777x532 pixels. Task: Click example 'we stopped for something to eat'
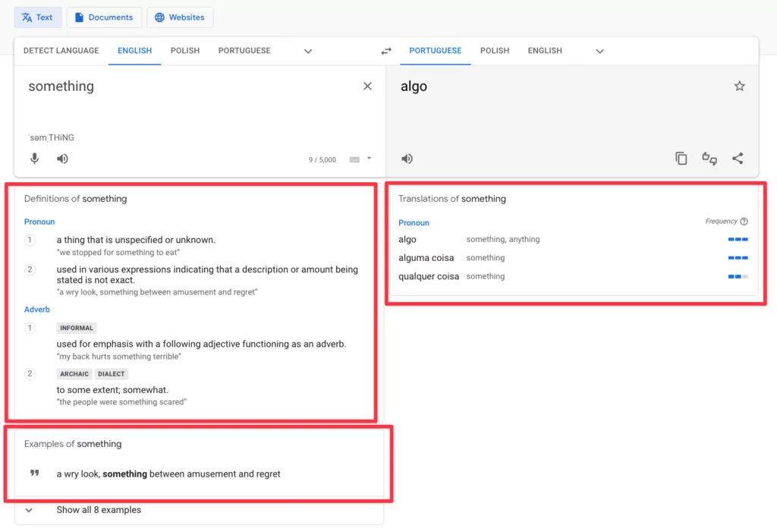118,253
